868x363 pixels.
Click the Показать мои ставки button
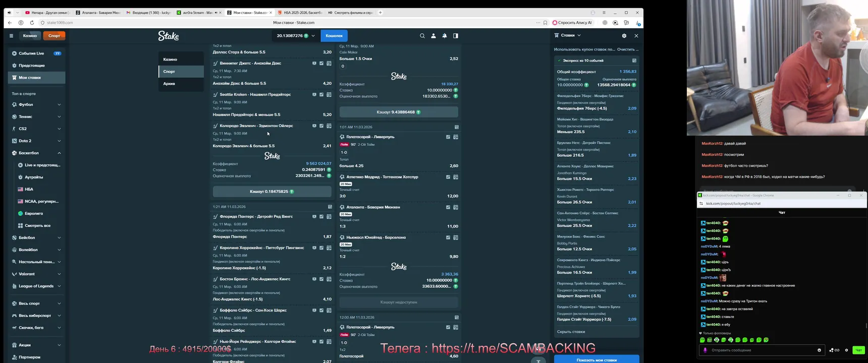tap(596, 359)
